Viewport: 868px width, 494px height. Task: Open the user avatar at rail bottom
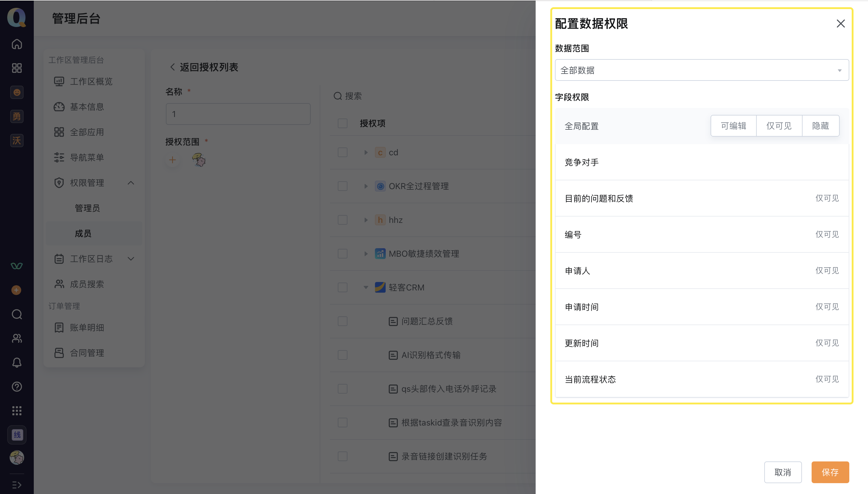click(x=17, y=457)
